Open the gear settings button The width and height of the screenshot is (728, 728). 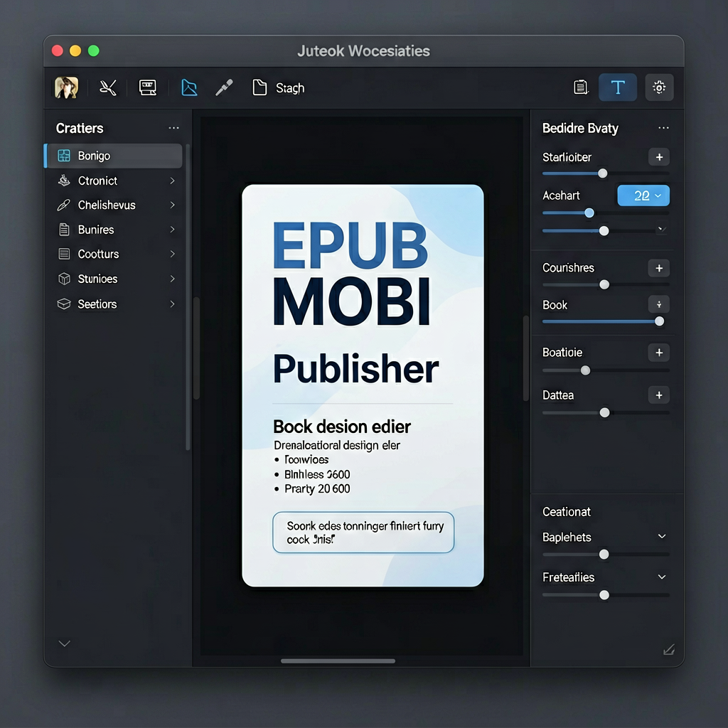[659, 87]
